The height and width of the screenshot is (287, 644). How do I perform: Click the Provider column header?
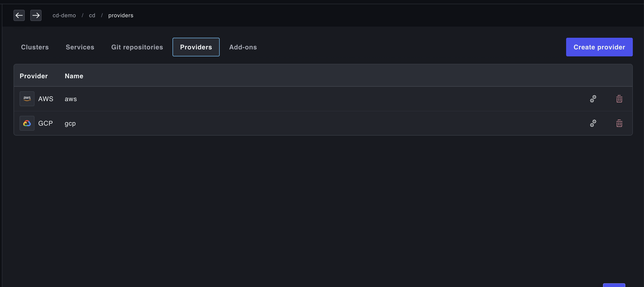tap(34, 76)
